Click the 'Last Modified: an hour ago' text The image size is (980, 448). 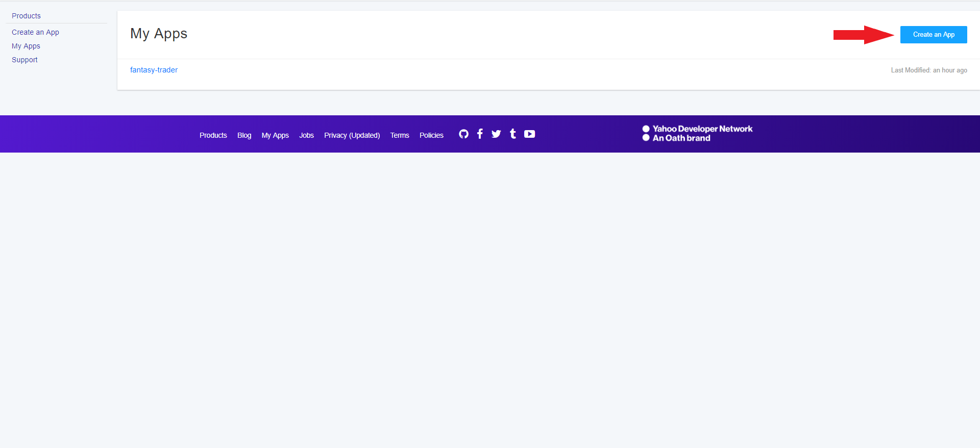click(x=929, y=70)
